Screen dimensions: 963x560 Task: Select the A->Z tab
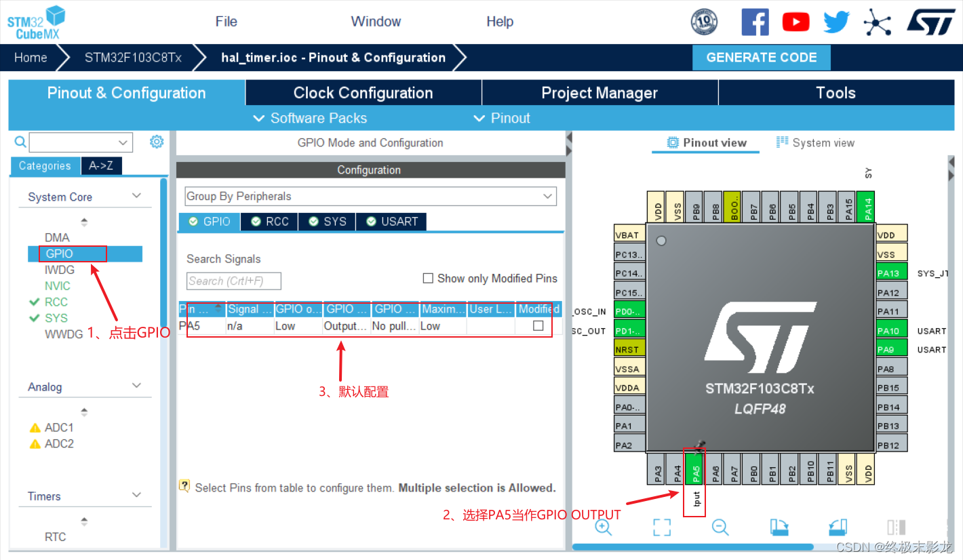click(x=101, y=166)
